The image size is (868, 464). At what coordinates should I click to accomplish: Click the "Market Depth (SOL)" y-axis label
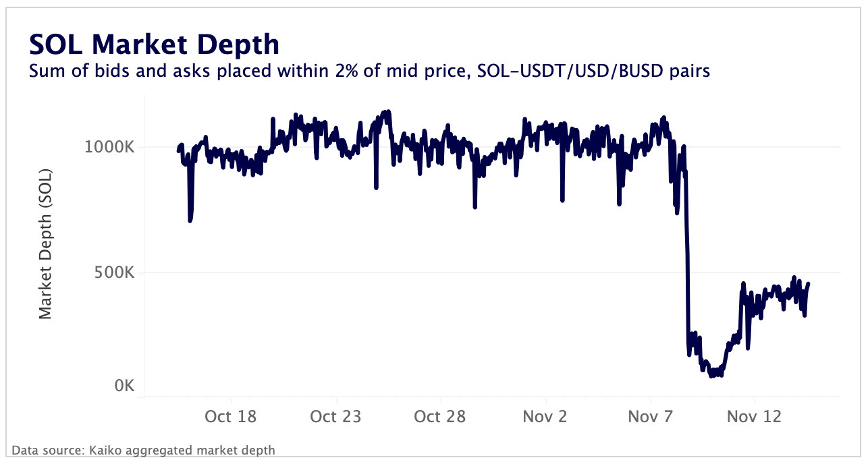point(45,243)
